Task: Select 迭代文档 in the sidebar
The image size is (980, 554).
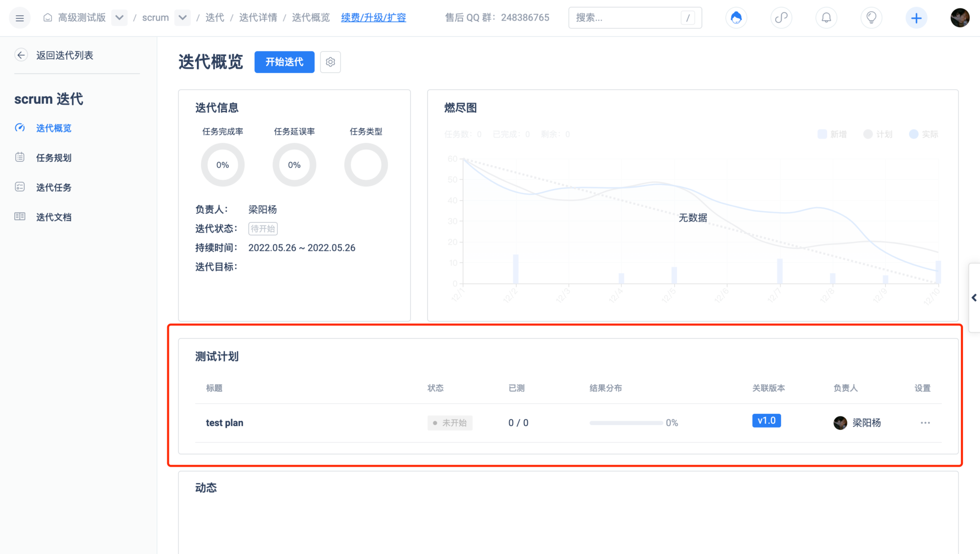Action: click(53, 217)
